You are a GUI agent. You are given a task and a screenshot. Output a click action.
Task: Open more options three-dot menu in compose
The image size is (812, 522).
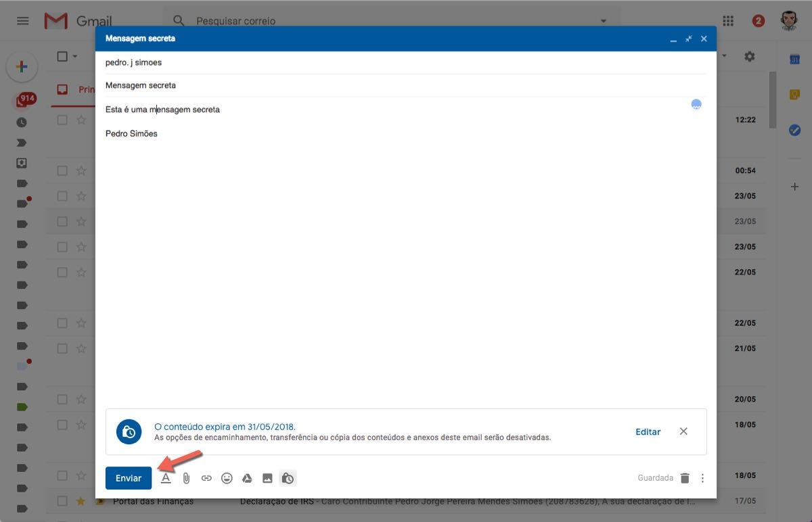(702, 478)
